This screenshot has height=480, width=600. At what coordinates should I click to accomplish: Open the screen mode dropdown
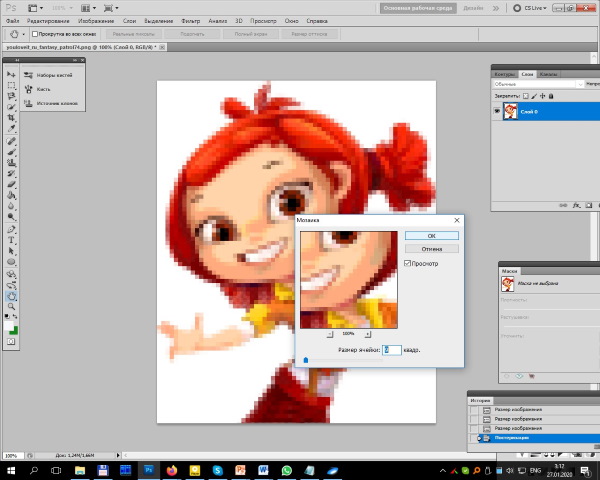pyautogui.click(x=111, y=8)
